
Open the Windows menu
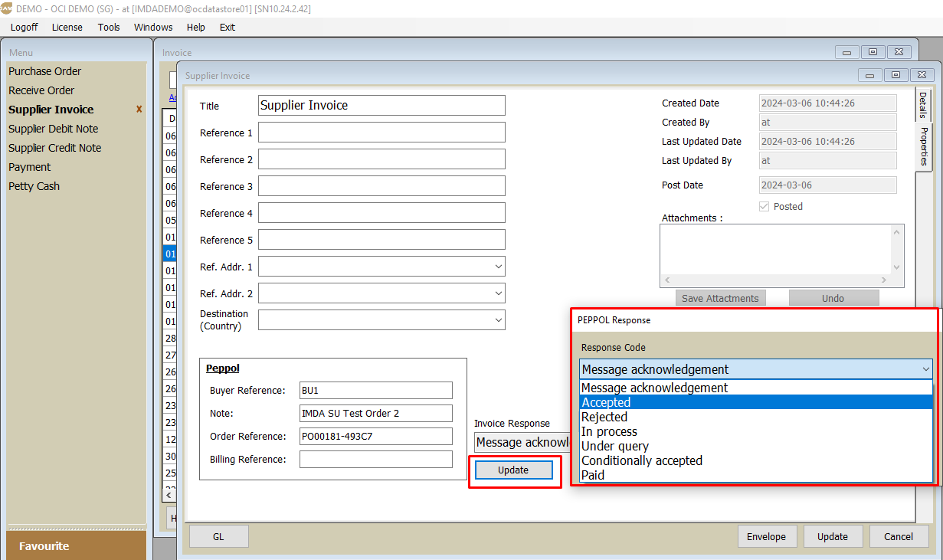[x=153, y=27]
